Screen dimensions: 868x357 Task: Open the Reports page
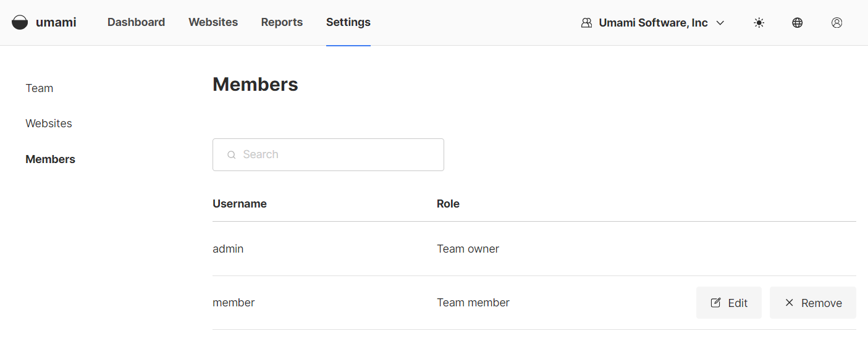pos(282,22)
